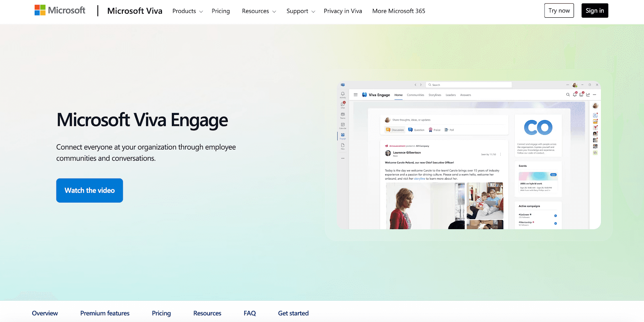Open the photo of family on the couch

click(x=485, y=201)
